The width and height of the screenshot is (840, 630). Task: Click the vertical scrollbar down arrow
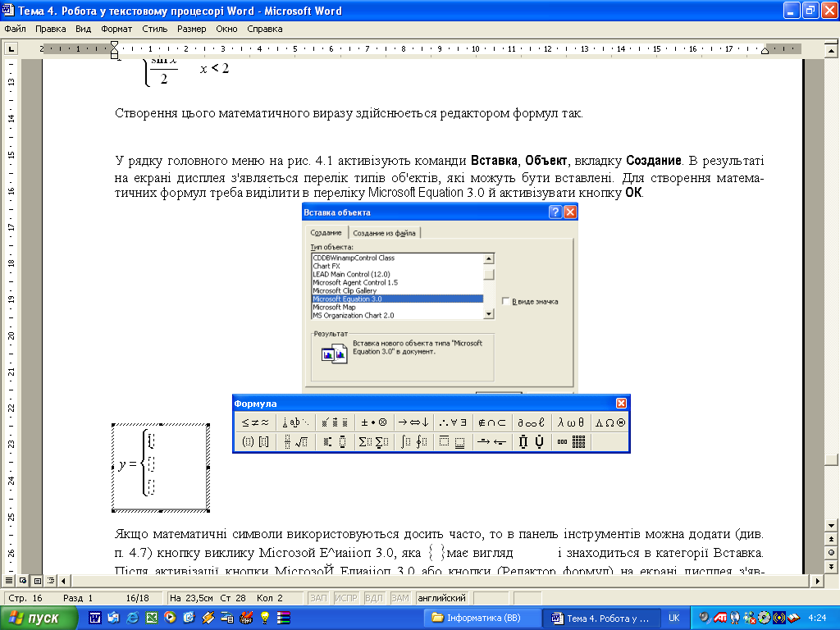831,526
